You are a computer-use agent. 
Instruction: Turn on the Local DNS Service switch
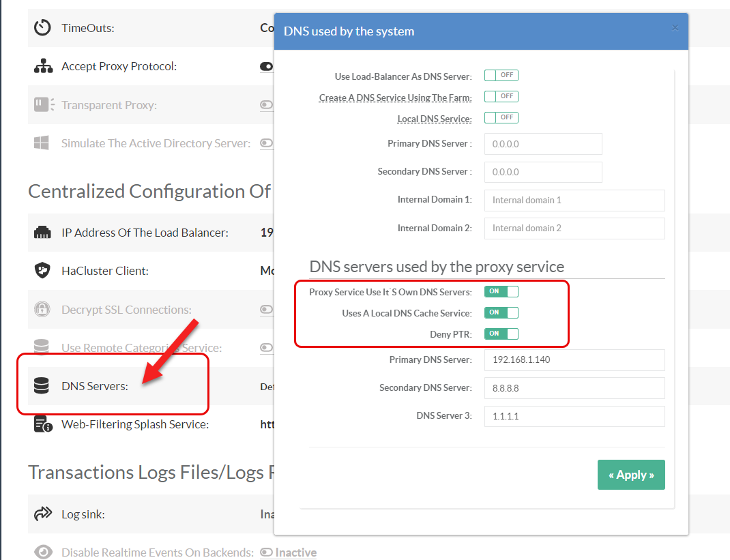(x=501, y=118)
